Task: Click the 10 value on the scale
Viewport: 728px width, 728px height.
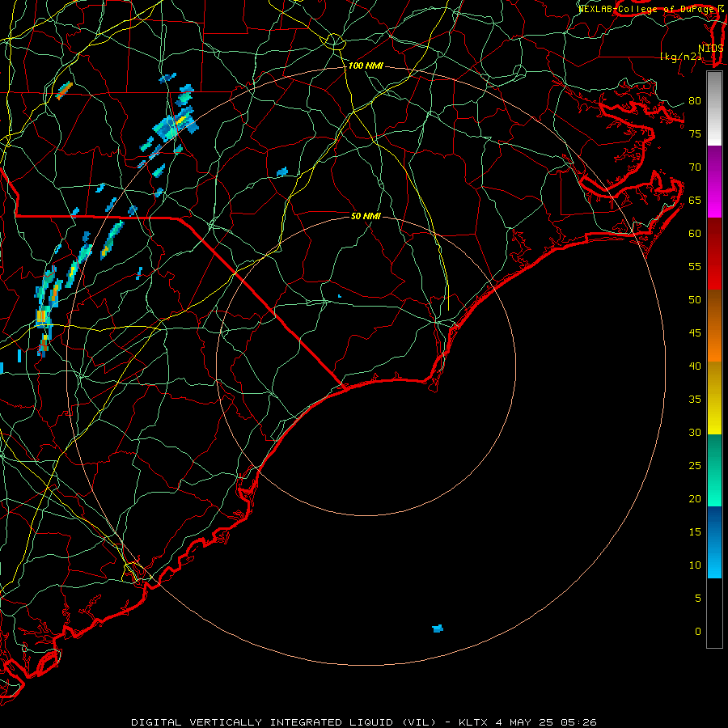Action: [x=695, y=565]
